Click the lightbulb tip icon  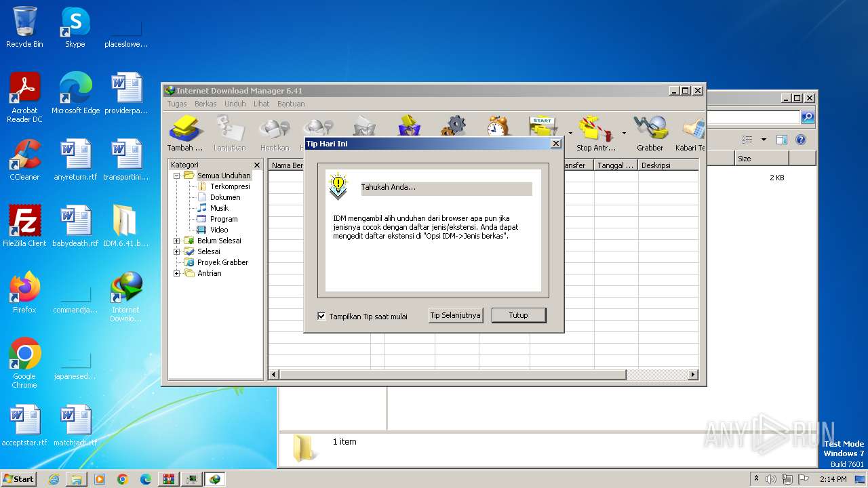tap(338, 186)
